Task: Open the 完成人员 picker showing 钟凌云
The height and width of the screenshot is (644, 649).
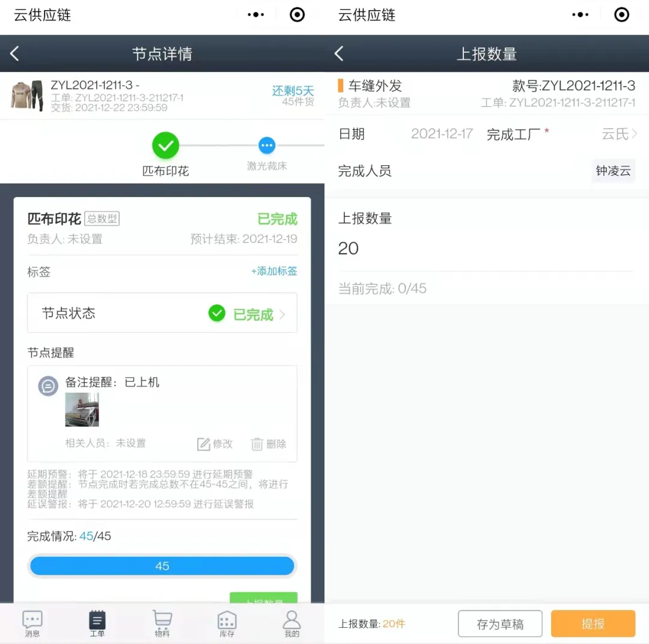Action: 613,171
